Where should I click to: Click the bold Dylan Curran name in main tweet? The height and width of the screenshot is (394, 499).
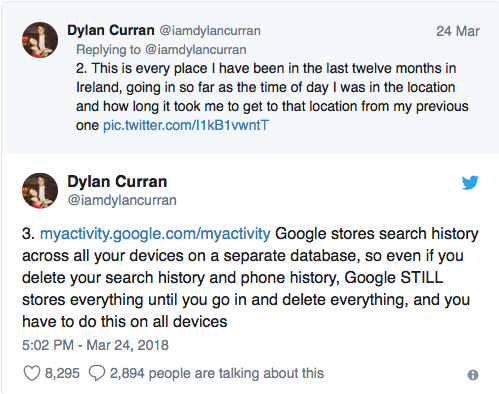[117, 182]
